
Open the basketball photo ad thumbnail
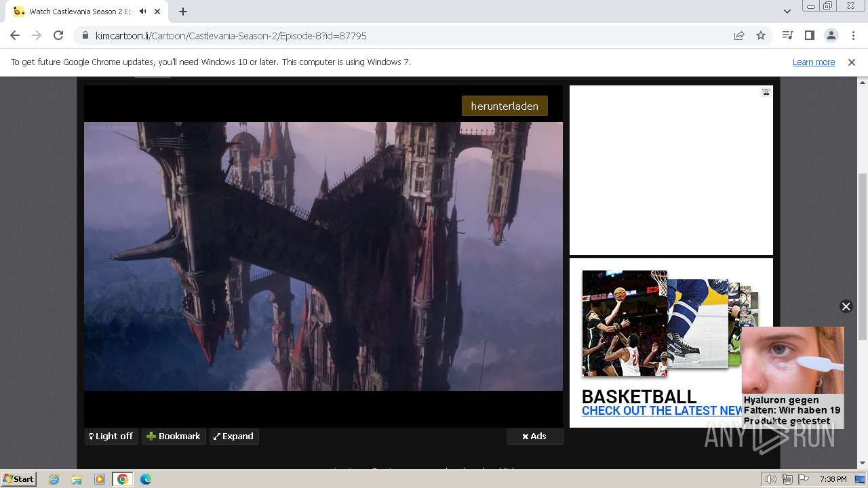625,323
